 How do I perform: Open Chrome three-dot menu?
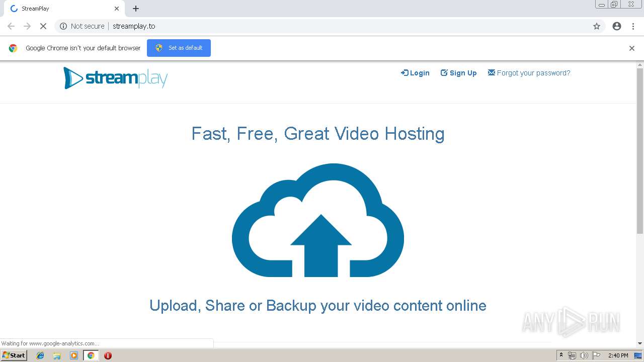(633, 26)
